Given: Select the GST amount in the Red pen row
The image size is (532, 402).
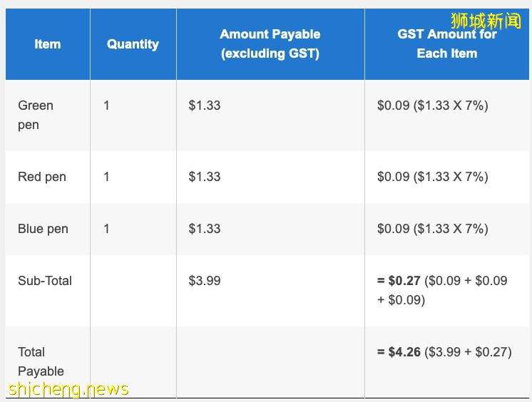Looking at the screenshot, I should (432, 177).
